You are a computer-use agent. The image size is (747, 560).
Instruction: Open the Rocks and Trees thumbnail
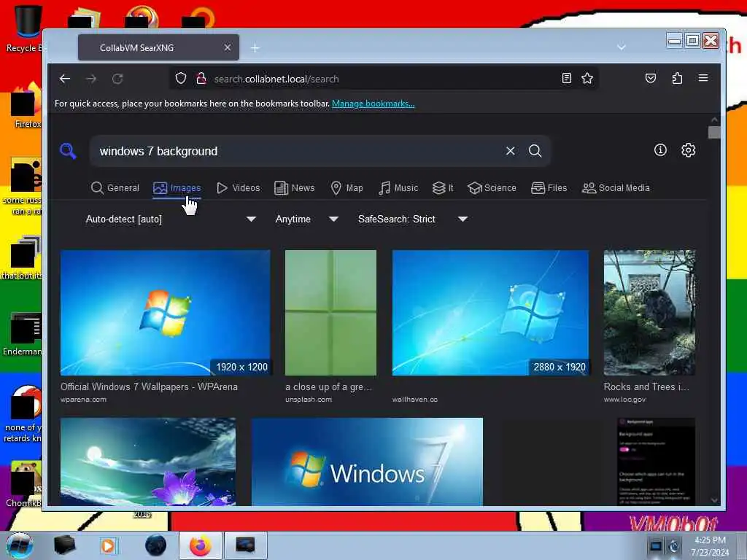coord(649,313)
